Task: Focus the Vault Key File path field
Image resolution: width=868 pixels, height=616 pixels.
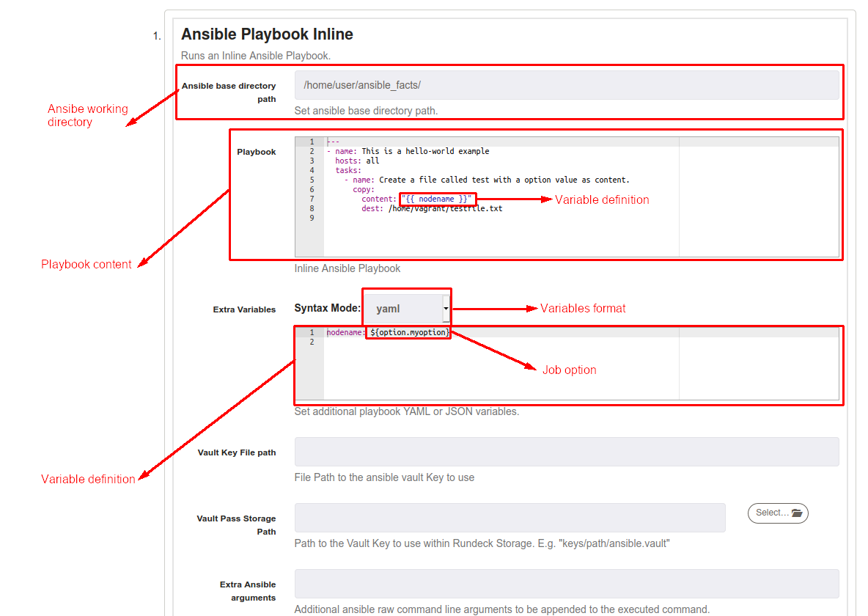Action: (x=566, y=452)
